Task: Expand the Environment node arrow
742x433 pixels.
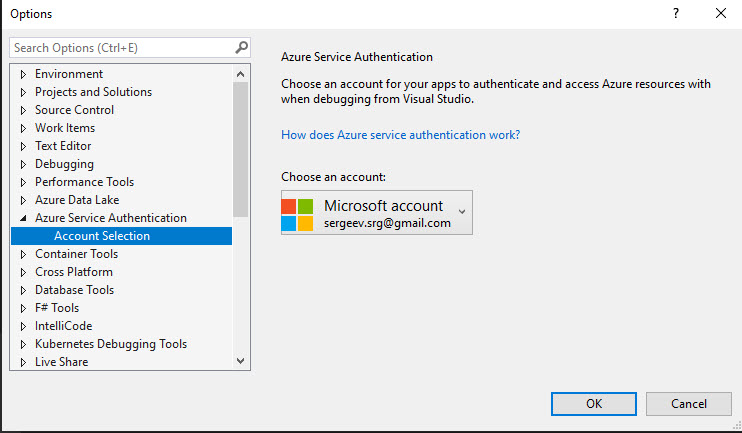Action: click(23, 74)
